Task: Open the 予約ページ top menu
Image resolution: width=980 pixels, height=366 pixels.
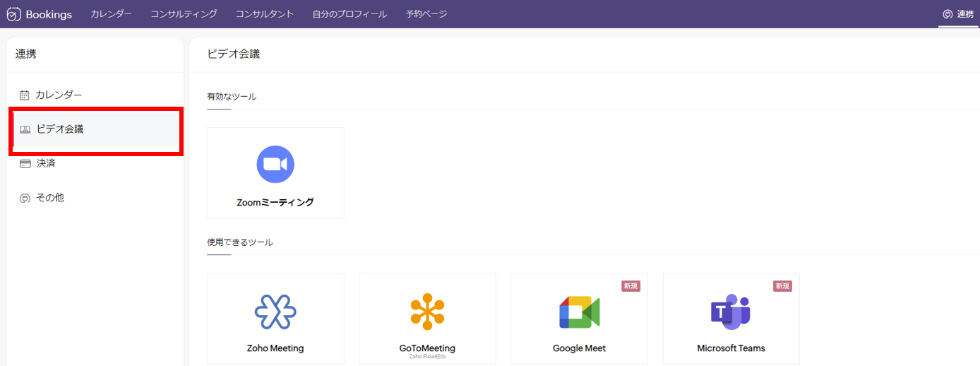Action: [x=426, y=14]
